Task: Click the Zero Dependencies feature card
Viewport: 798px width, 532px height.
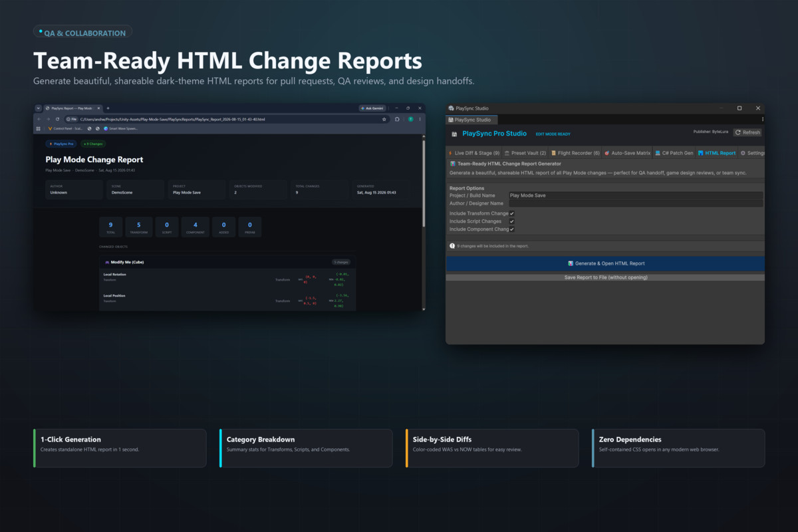Action: coord(678,448)
